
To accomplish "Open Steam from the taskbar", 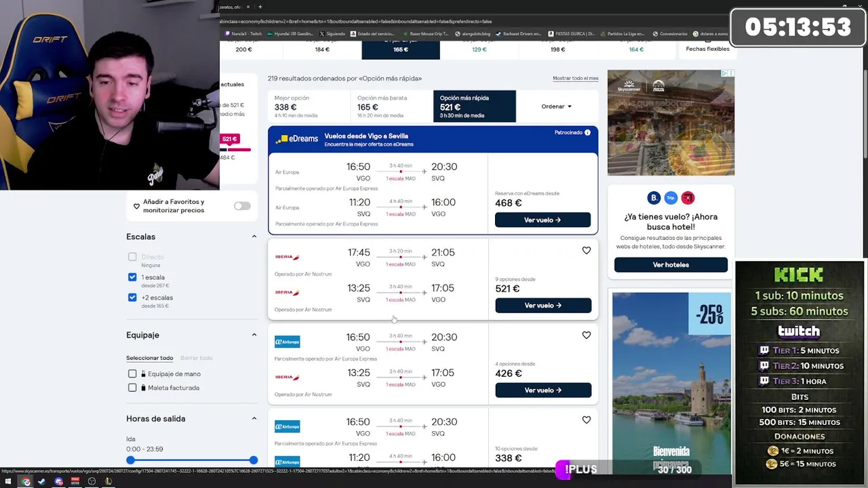I will click(42, 481).
